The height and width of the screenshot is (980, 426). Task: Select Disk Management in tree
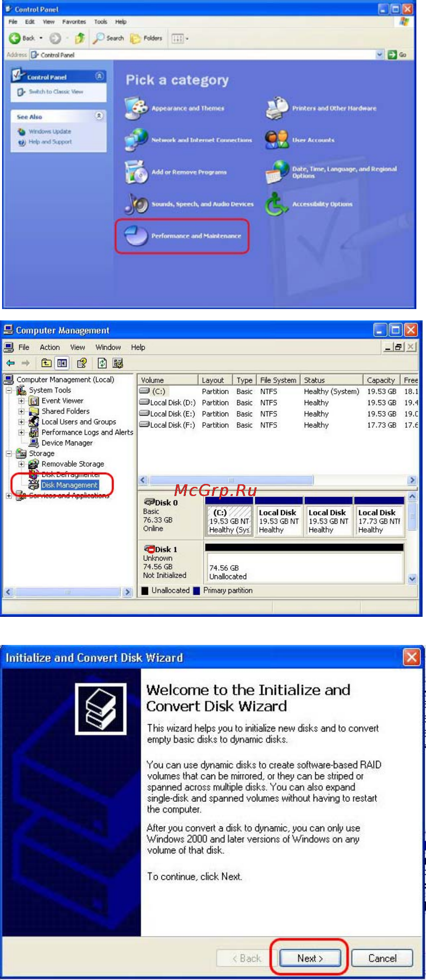pos(70,485)
